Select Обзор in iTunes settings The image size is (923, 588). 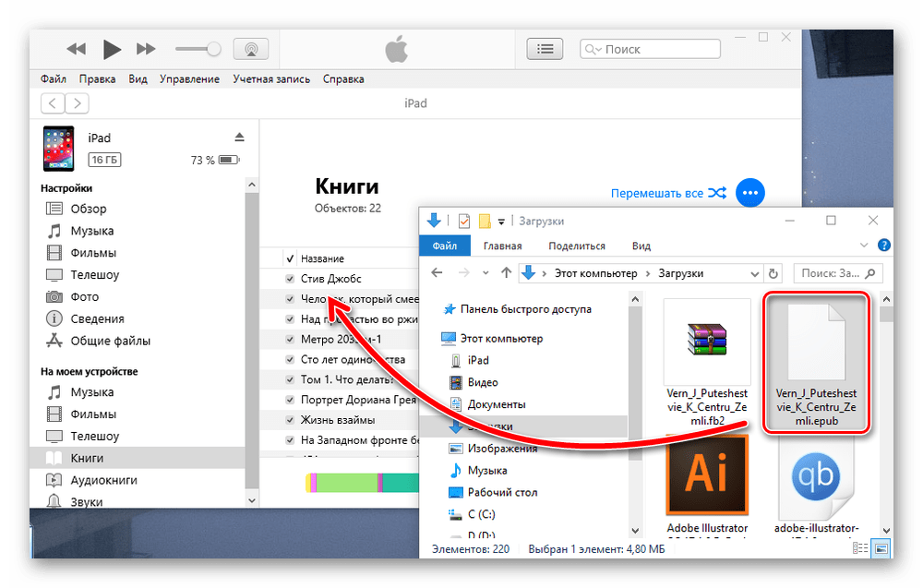tap(89, 209)
